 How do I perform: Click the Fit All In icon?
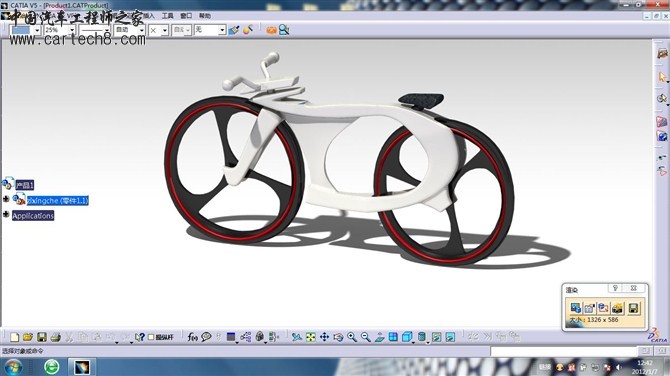311,337
